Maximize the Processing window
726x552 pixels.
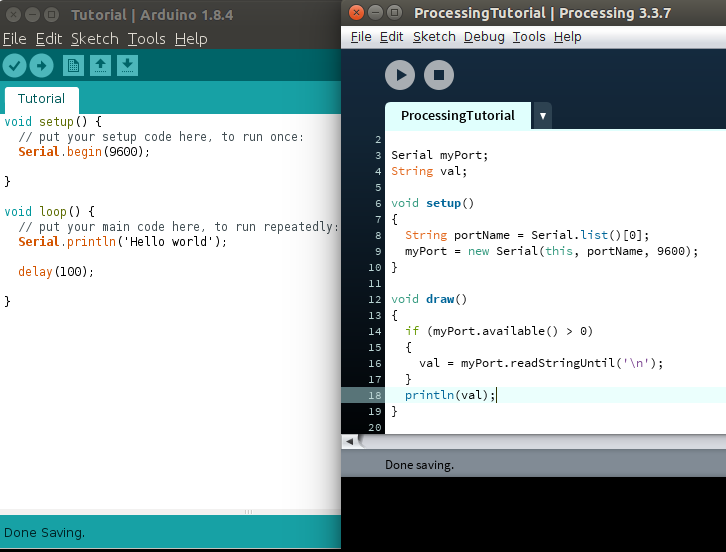(394, 13)
